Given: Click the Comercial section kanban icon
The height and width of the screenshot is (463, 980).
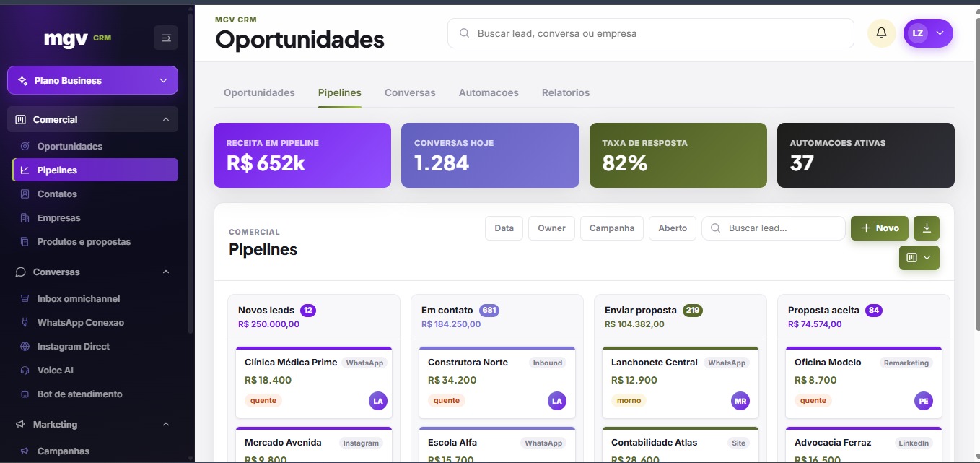Looking at the screenshot, I should click(x=20, y=119).
